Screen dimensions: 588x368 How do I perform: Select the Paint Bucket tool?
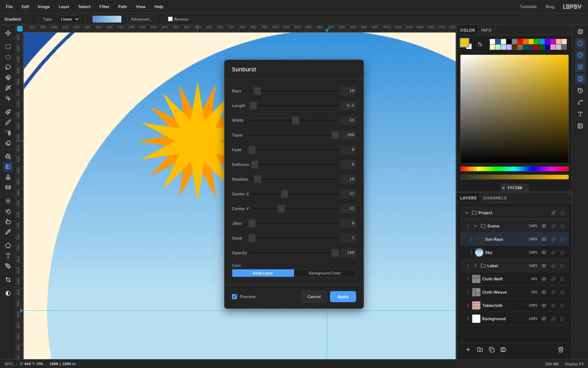pos(8,156)
